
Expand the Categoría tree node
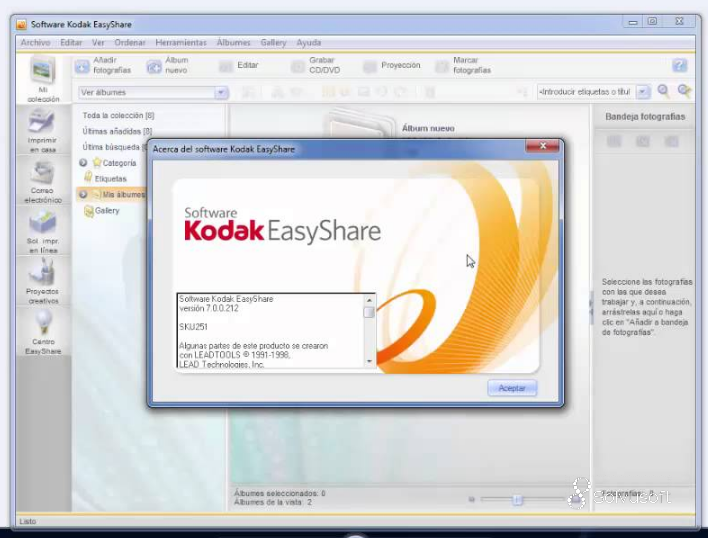[x=83, y=162]
